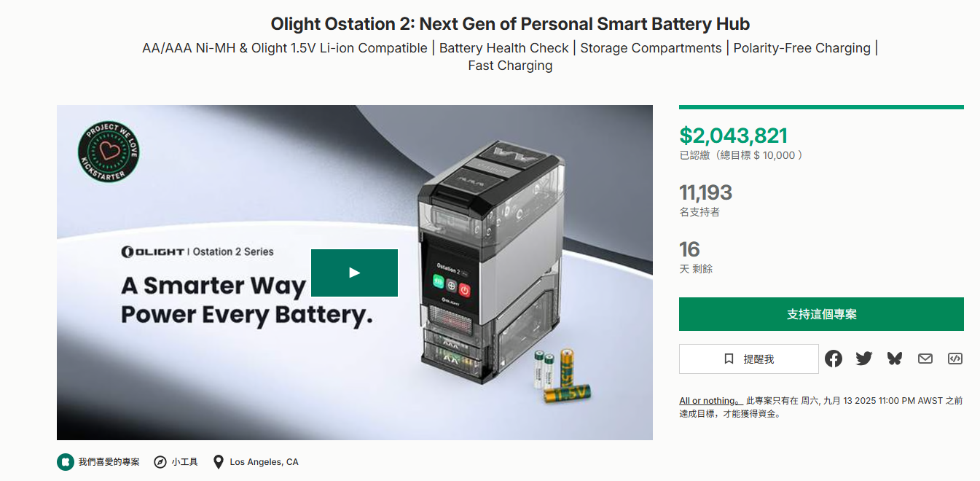
Task: Share via the Bluesky butterfly icon
Action: (895, 359)
